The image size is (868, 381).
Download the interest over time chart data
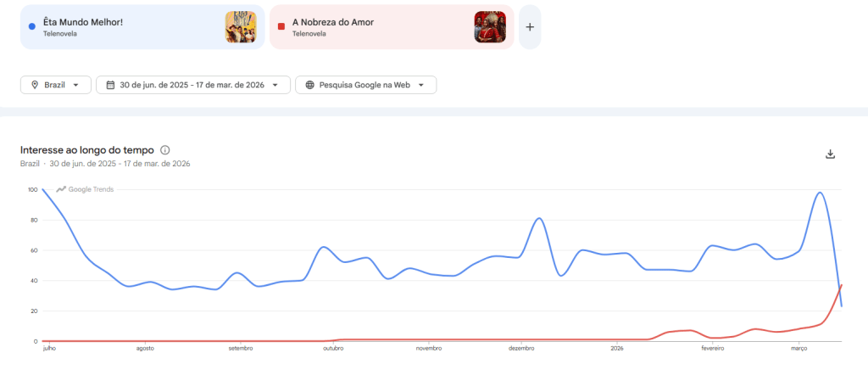[830, 154]
